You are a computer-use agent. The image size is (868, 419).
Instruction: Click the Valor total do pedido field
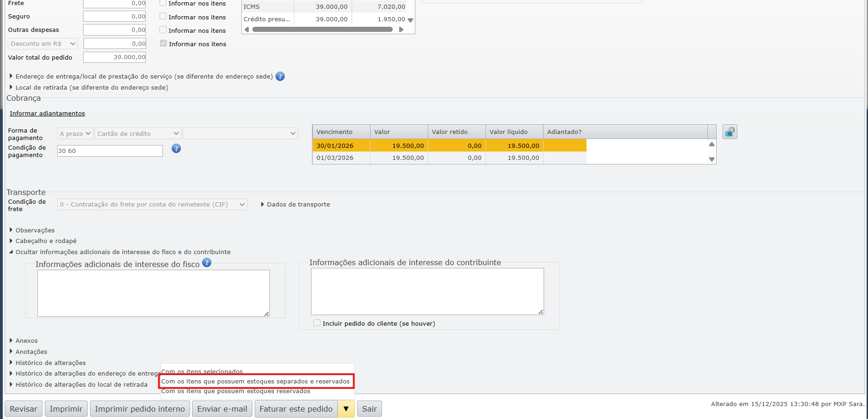[x=114, y=57]
